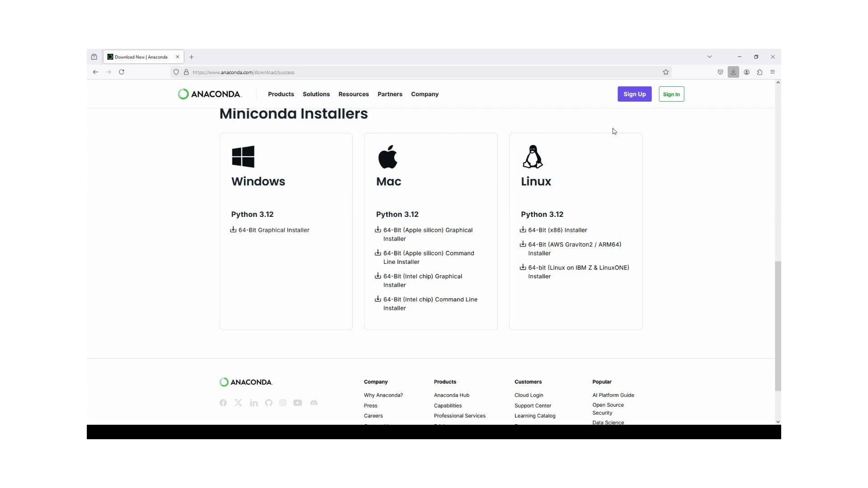Download 64-bit Linux on IBM Z Installer

click(579, 272)
